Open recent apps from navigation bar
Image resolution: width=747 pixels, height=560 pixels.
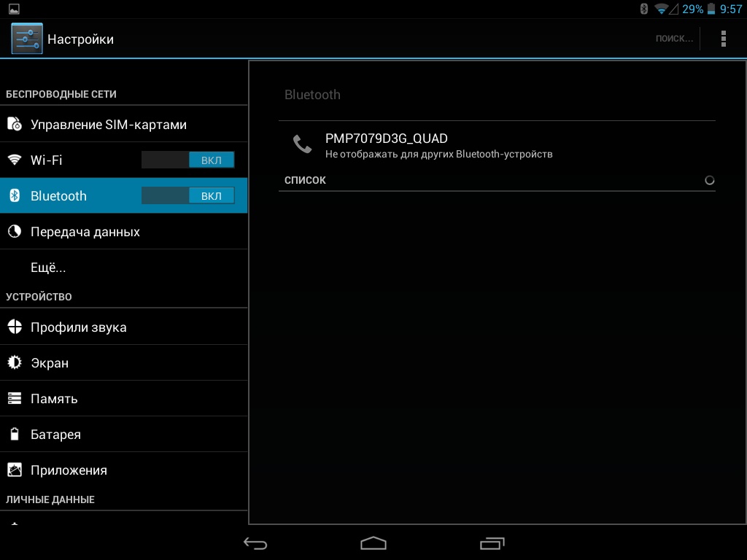[492, 543]
